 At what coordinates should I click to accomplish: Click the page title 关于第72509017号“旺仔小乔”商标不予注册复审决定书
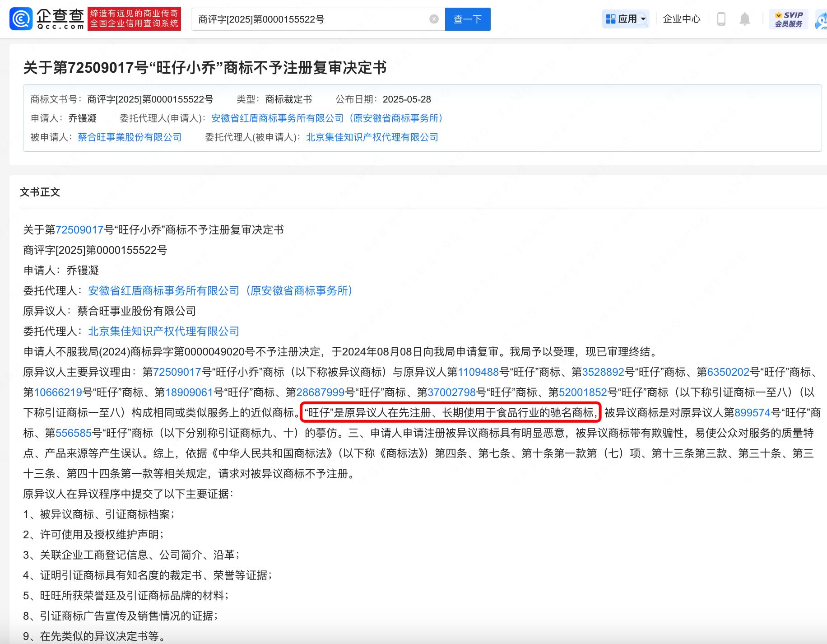205,68
